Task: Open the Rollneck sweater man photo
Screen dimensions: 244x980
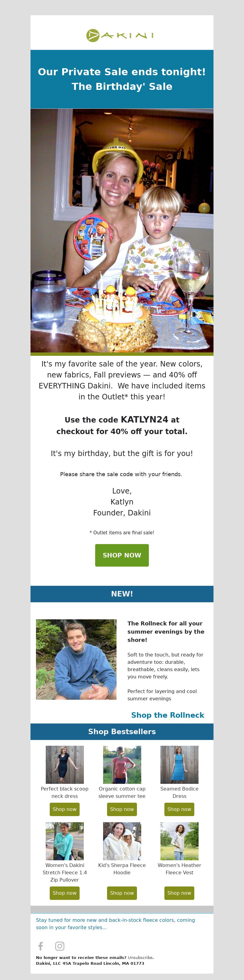Action: (x=76, y=659)
